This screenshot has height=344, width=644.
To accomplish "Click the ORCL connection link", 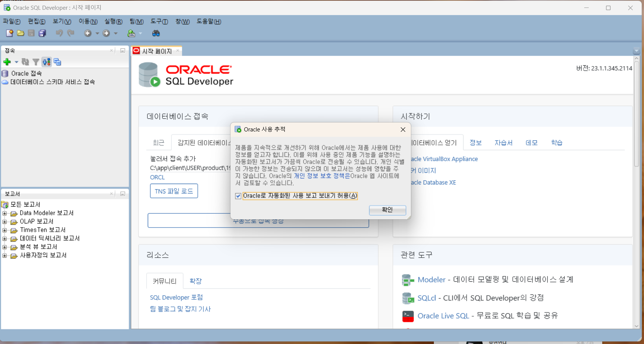I will [x=157, y=177].
